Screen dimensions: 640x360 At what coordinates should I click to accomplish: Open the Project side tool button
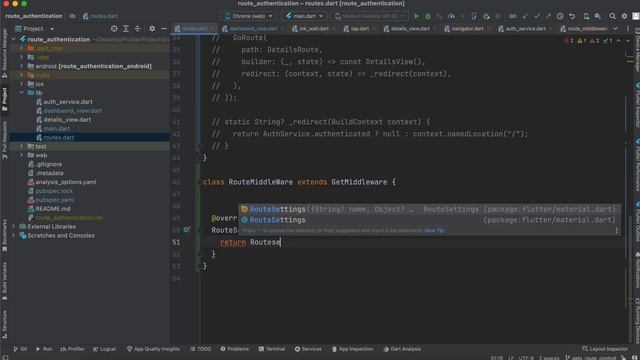tap(4, 99)
